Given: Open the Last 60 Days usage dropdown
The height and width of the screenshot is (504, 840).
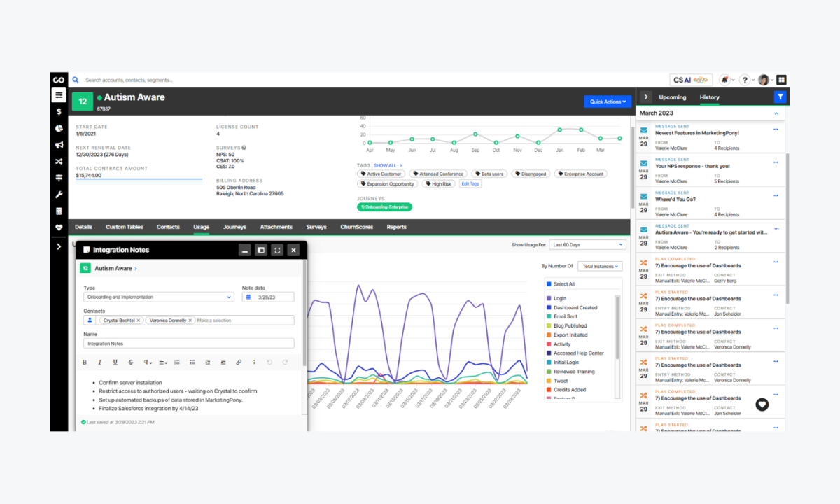Looking at the screenshot, I should (587, 244).
